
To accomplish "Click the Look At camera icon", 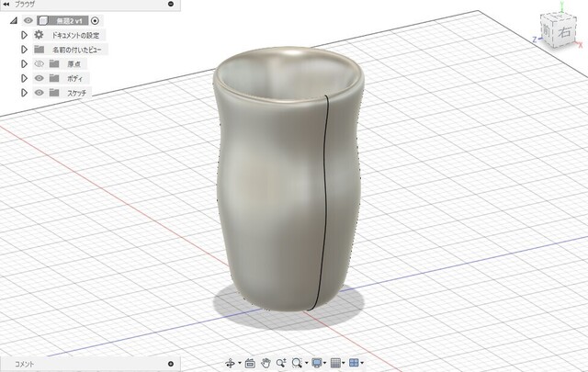I will coord(249,364).
